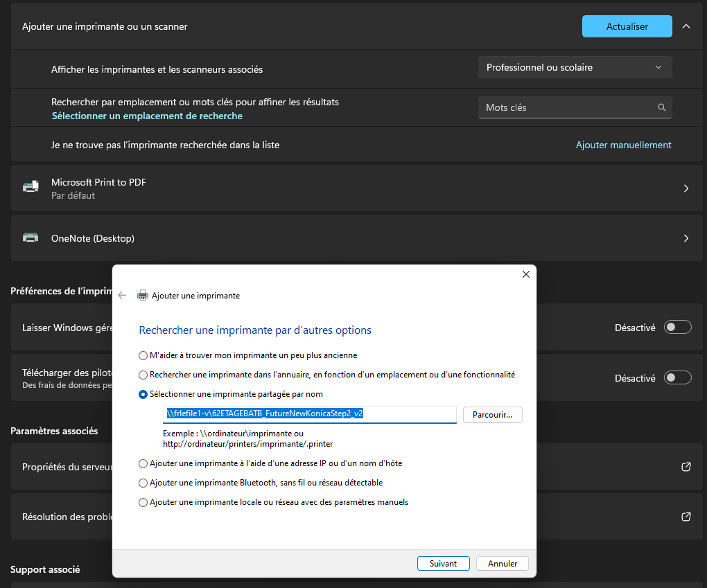This screenshot has width=707, height=588.
Task: Click the OneNote (Desktop) printer icon
Action: [31, 238]
